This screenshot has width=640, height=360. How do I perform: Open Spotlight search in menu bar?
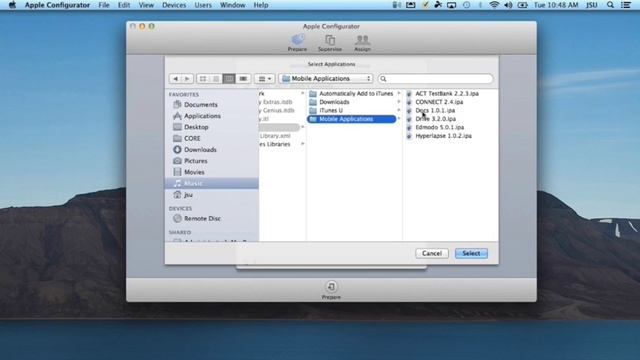610,5
